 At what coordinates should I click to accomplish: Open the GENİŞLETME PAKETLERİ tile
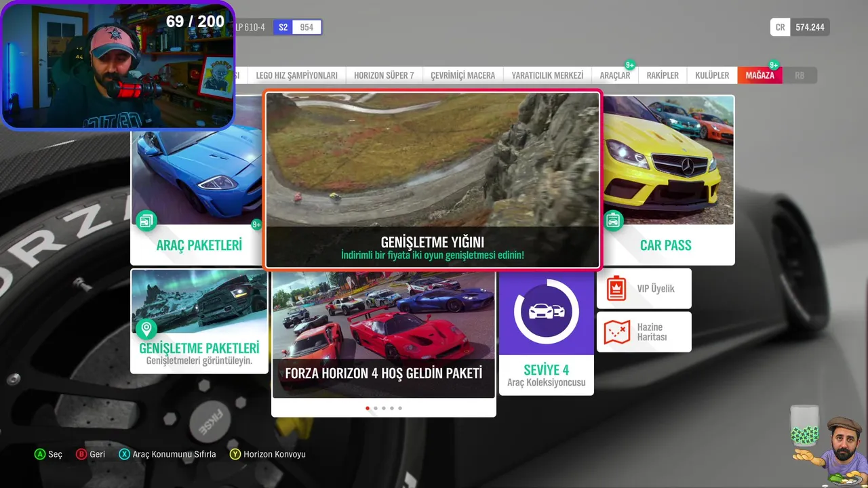[x=199, y=321]
